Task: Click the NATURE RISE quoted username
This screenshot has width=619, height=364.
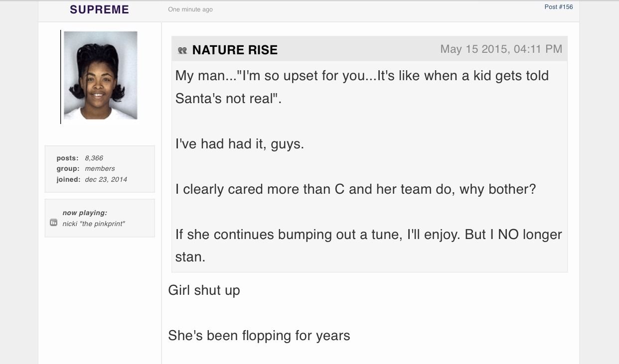Action: pos(235,50)
